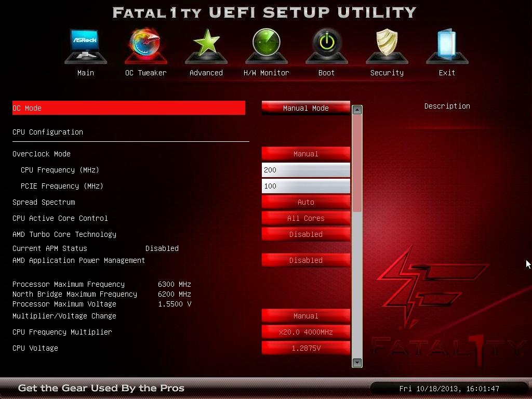Switch to the OC Tweaker tab label
The image size is (532, 399).
pos(146,73)
